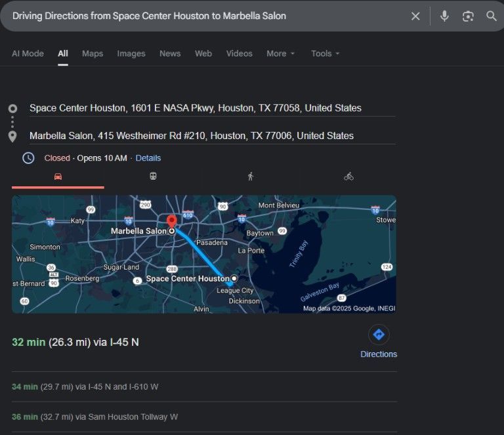The height and width of the screenshot is (435, 504).
Task: Click the 'Mont Belvieu' label on the map
Action: [x=279, y=205]
